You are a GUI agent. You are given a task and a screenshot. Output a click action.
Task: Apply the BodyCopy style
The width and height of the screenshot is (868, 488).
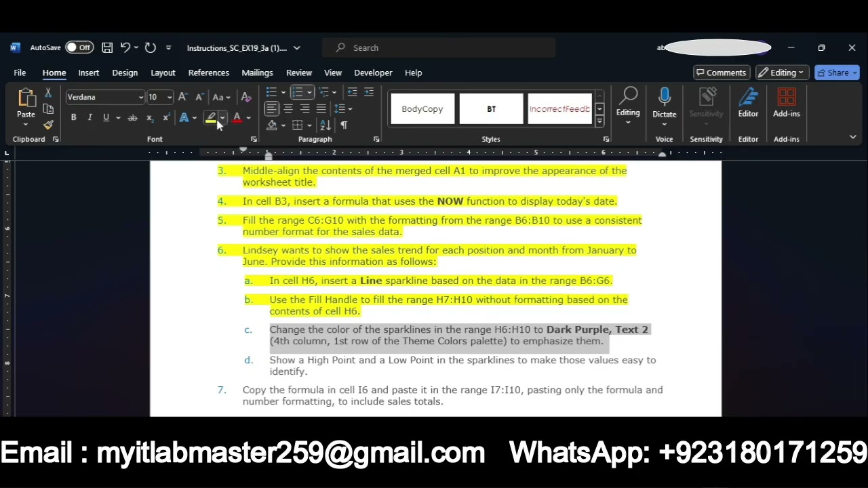(x=422, y=108)
